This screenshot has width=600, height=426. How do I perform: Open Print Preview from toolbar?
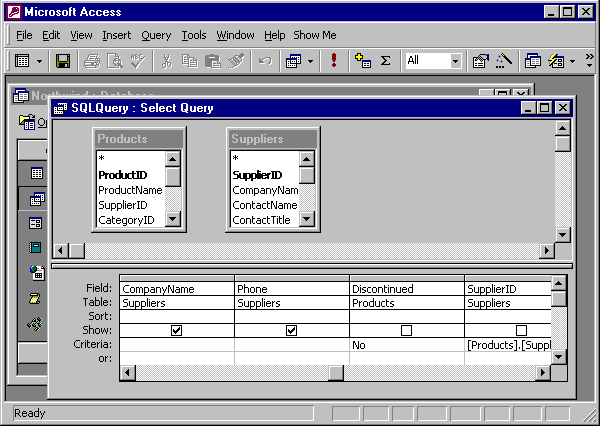click(114, 61)
